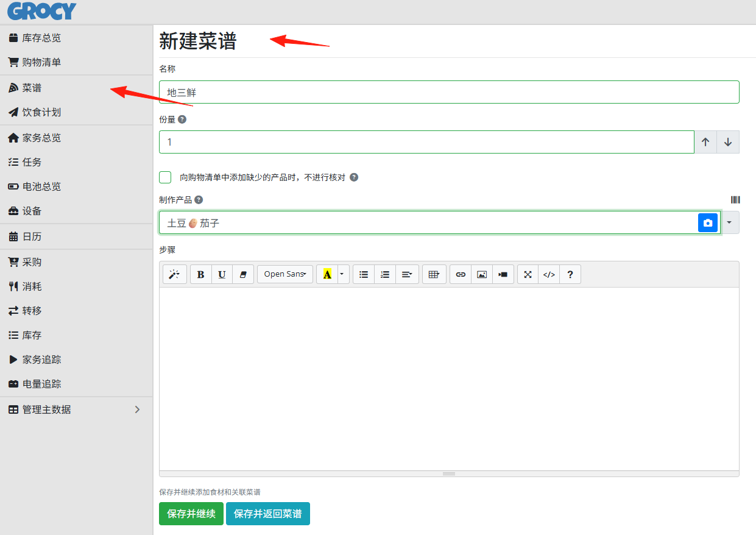
Task: Open the Open Sans font dropdown
Action: click(285, 274)
